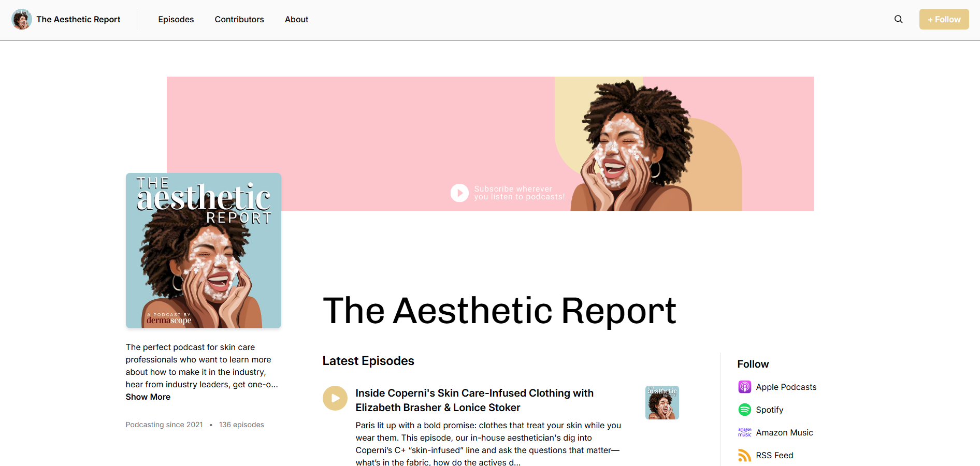This screenshot has width=980, height=466.
Task: Click the episode description starting 'Paris lit up'
Action: point(488,444)
